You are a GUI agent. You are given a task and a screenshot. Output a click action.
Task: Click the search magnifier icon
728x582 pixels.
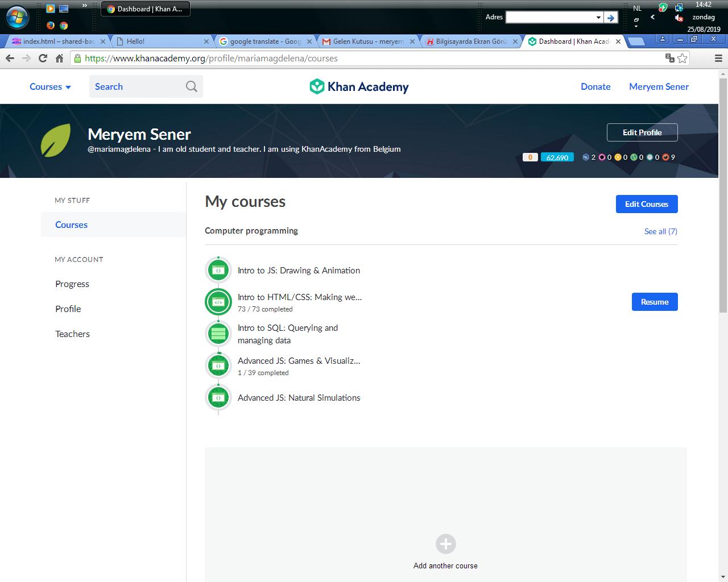192,86
